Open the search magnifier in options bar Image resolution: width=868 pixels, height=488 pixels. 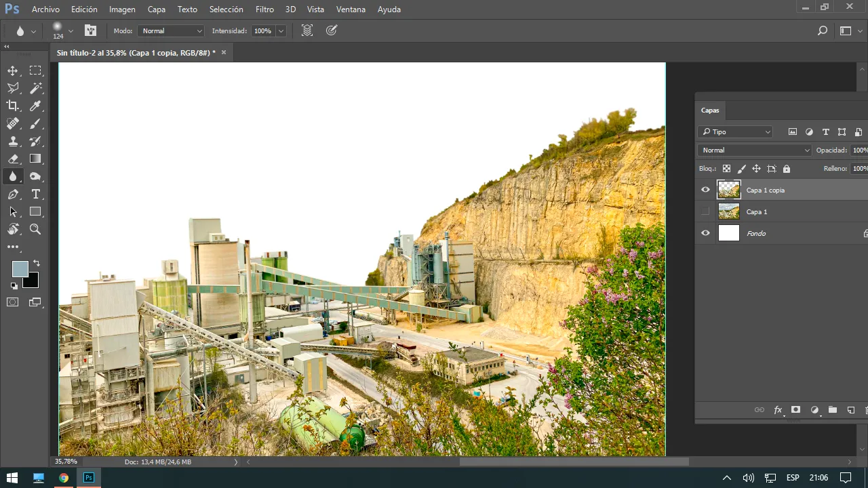[823, 30]
